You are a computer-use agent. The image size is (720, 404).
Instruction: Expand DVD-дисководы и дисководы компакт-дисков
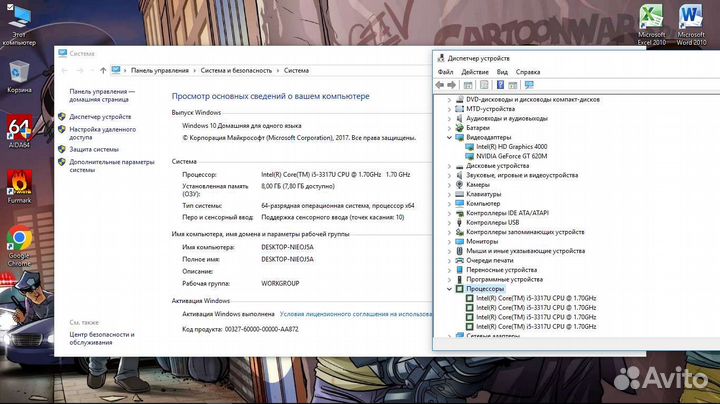click(x=450, y=100)
